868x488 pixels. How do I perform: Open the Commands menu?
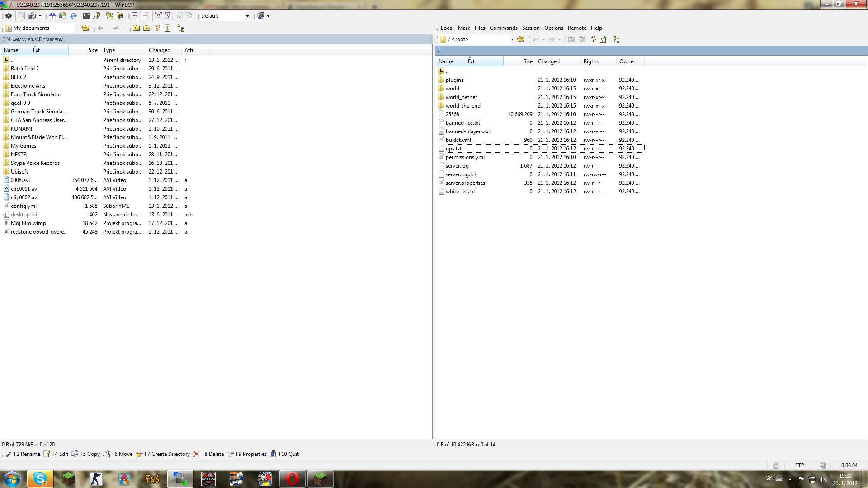click(x=503, y=28)
